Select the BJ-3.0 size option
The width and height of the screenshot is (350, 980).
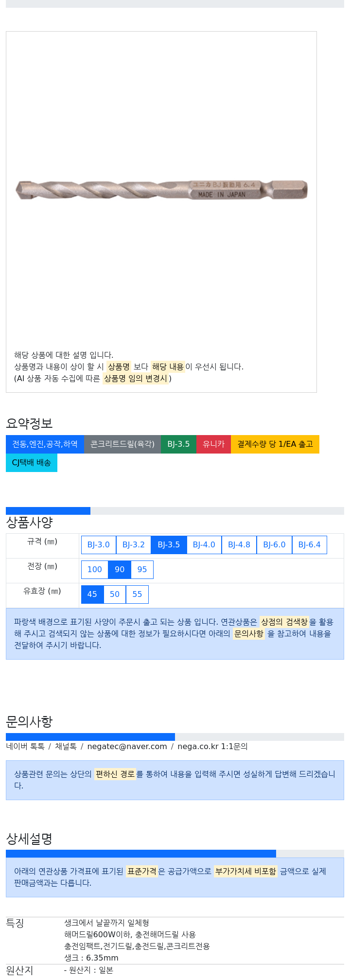coord(99,545)
